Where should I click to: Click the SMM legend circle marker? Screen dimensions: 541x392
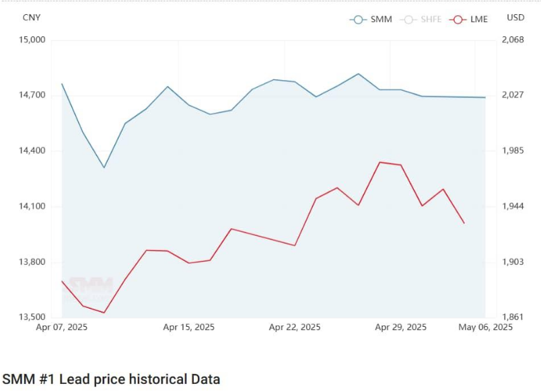(358, 19)
